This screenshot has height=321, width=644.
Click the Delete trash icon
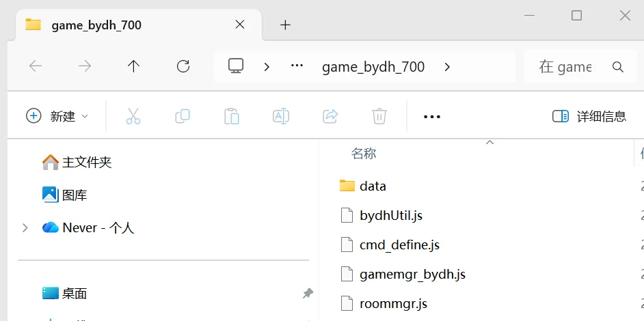[379, 116]
